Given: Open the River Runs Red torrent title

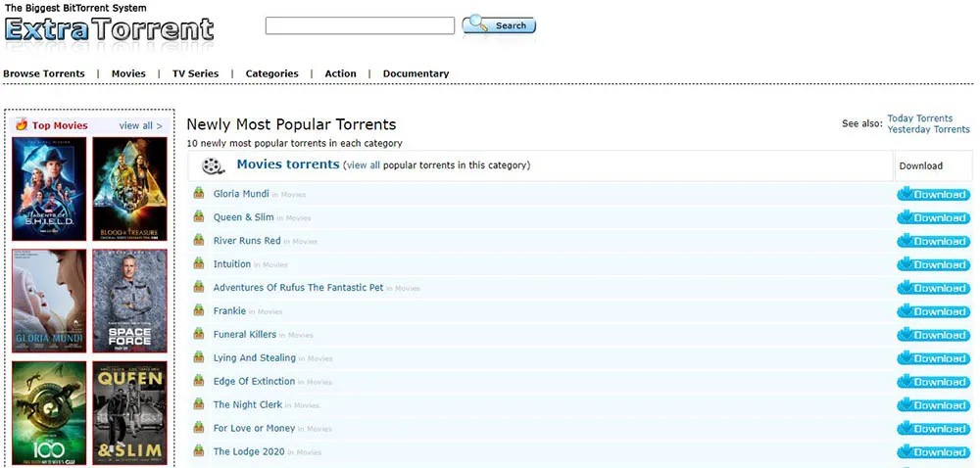Looking at the screenshot, I should pos(247,240).
